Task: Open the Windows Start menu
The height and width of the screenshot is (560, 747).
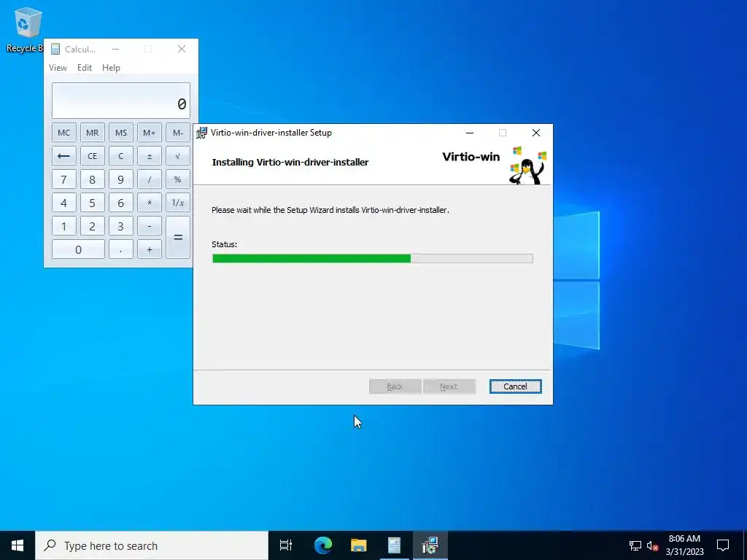Action: click(18, 545)
